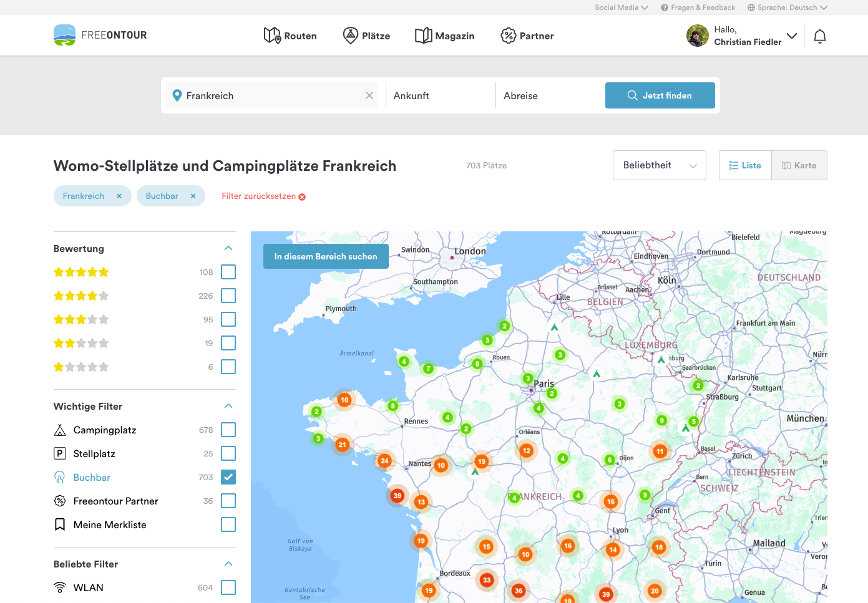Open map cluster 33 near Bordeaux
The height and width of the screenshot is (603, 868).
tap(487, 580)
